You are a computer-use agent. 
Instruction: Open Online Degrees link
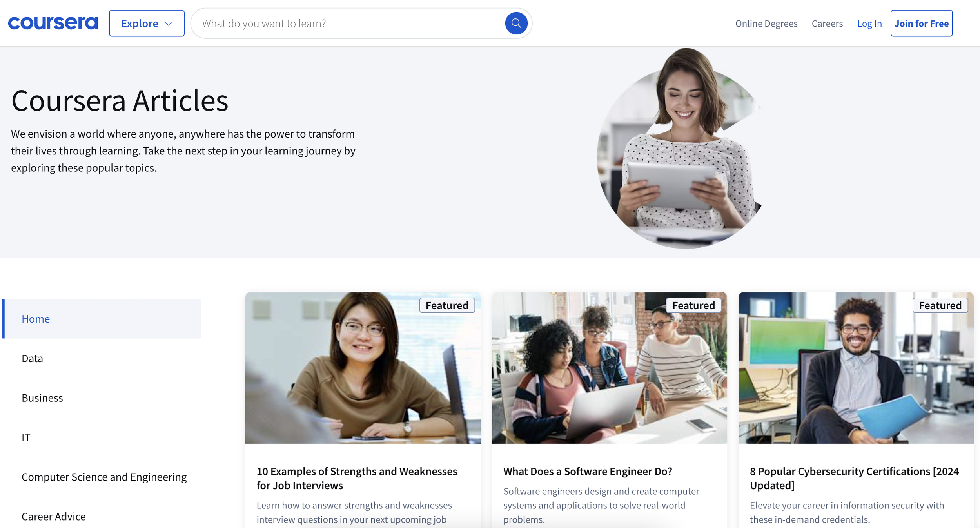766,24
